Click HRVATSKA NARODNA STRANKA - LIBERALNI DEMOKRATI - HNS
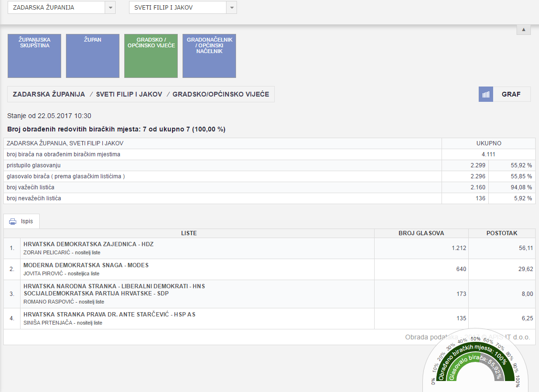Image resolution: width=539 pixels, height=392 pixels. click(114, 286)
